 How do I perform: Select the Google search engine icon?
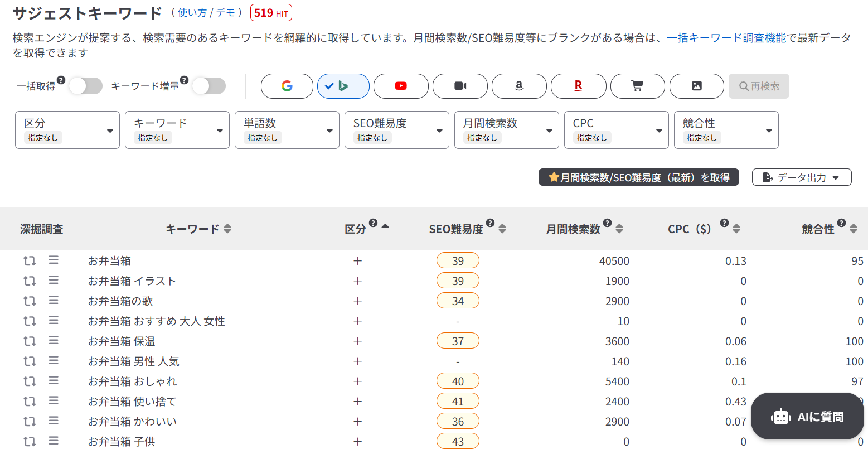tap(287, 86)
